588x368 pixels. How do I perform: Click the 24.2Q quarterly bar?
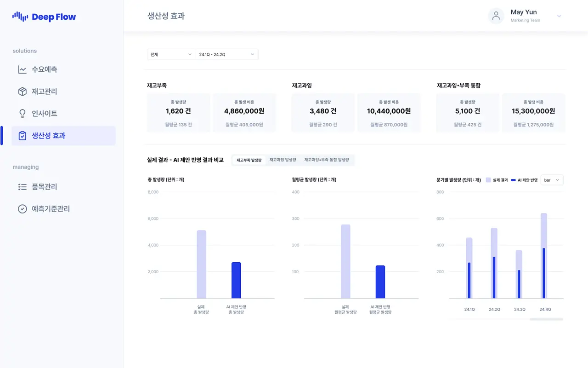click(x=494, y=263)
